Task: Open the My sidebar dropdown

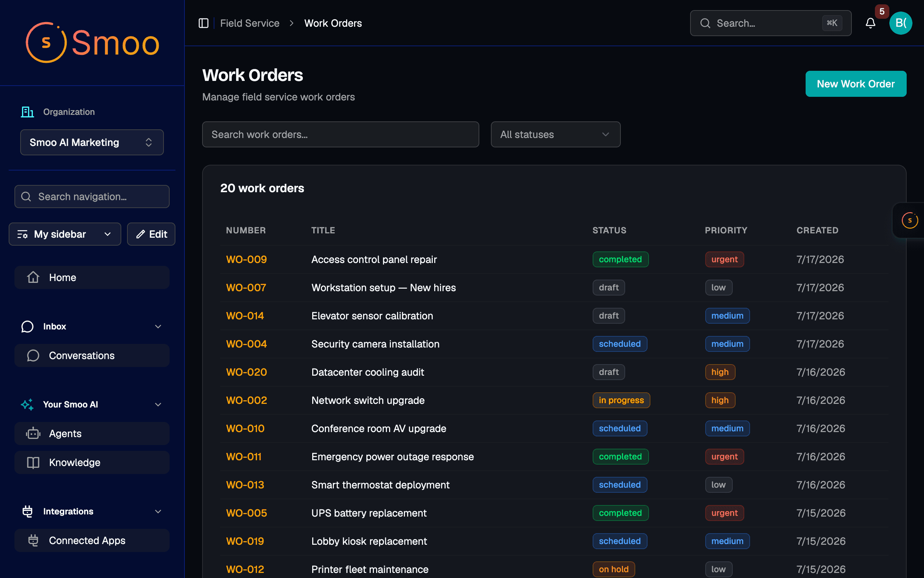Action: [x=65, y=234]
